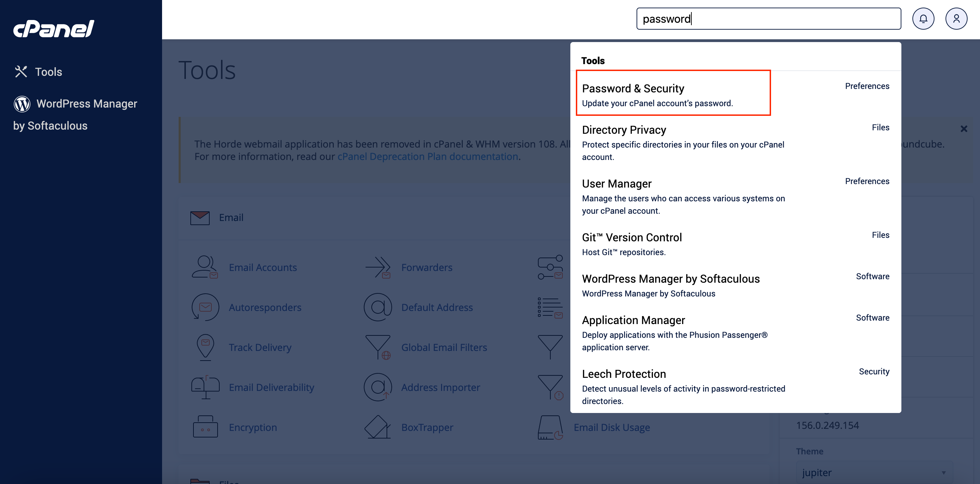Select Directory Privacy search result
The height and width of the screenshot is (484, 980).
(x=736, y=143)
